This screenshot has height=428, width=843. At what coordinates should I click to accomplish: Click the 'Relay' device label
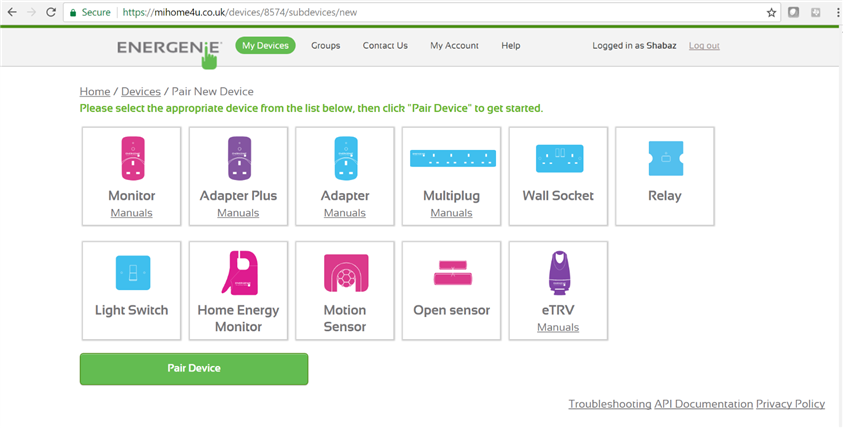[x=665, y=196]
